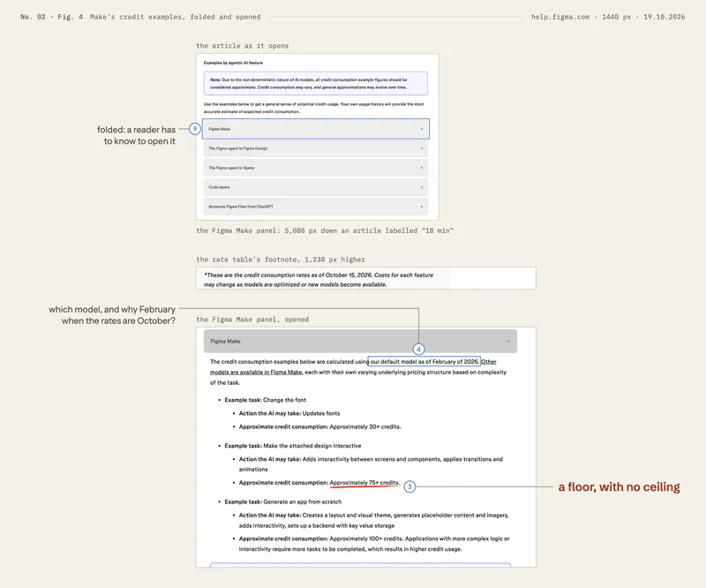Click 'Example task: Generate an app from scratch'

pyautogui.click(x=282, y=501)
